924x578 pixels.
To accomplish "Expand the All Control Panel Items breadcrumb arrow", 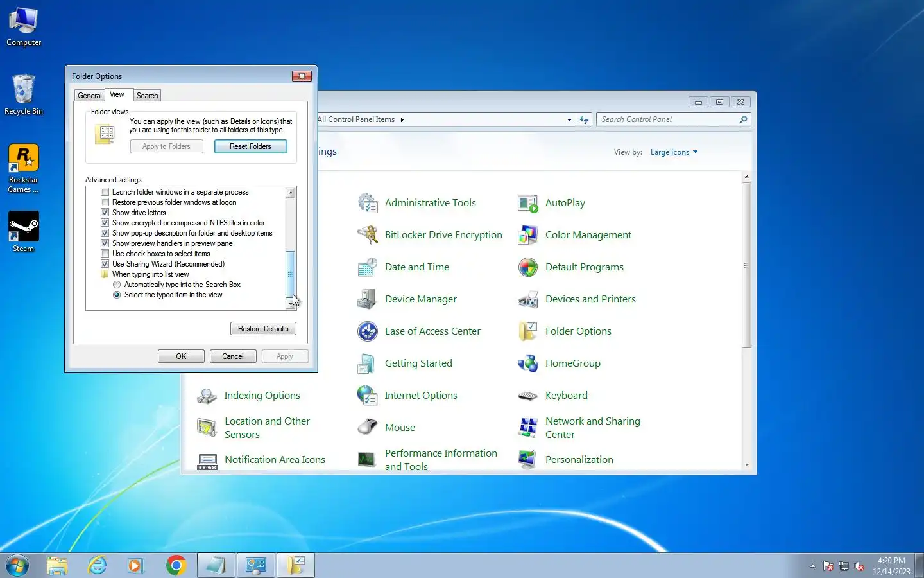I will [x=402, y=119].
